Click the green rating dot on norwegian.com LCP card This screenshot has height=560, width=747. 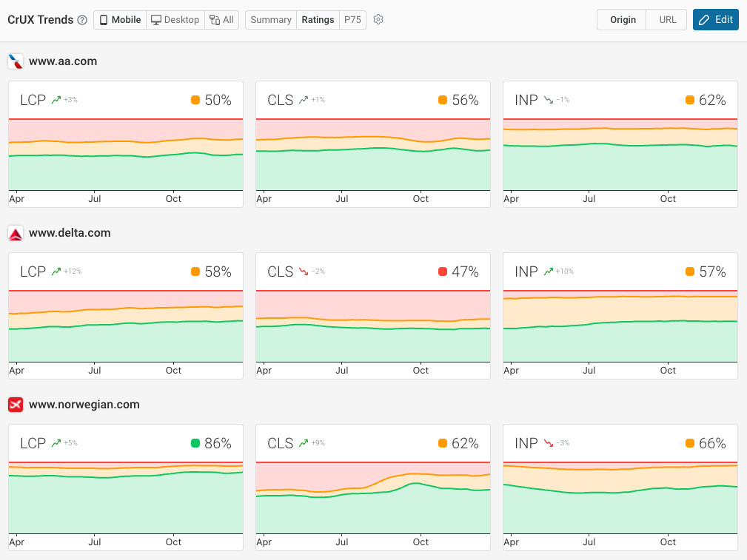(195, 442)
